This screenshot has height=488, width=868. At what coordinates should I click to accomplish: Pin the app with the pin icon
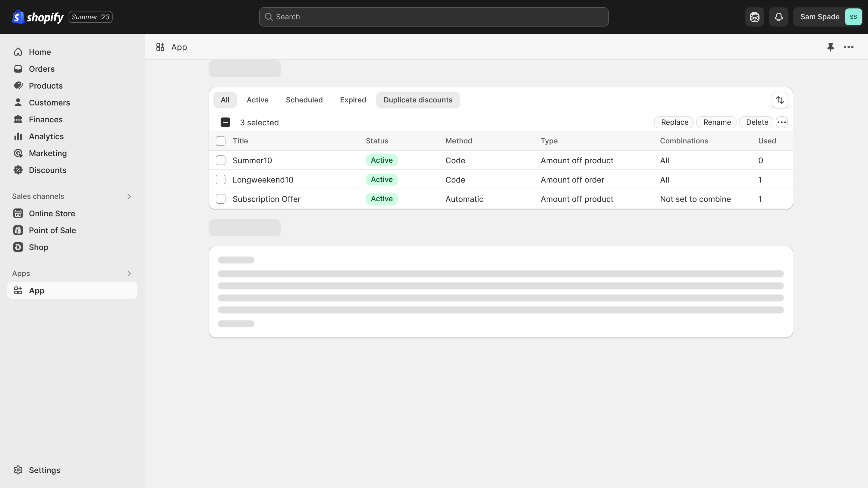831,47
